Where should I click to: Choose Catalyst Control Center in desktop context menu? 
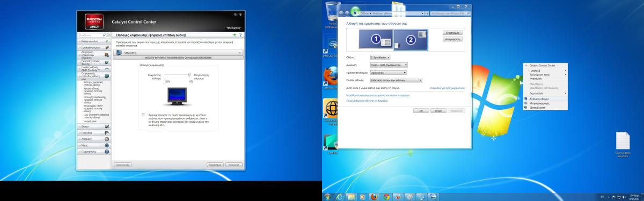[545, 65]
